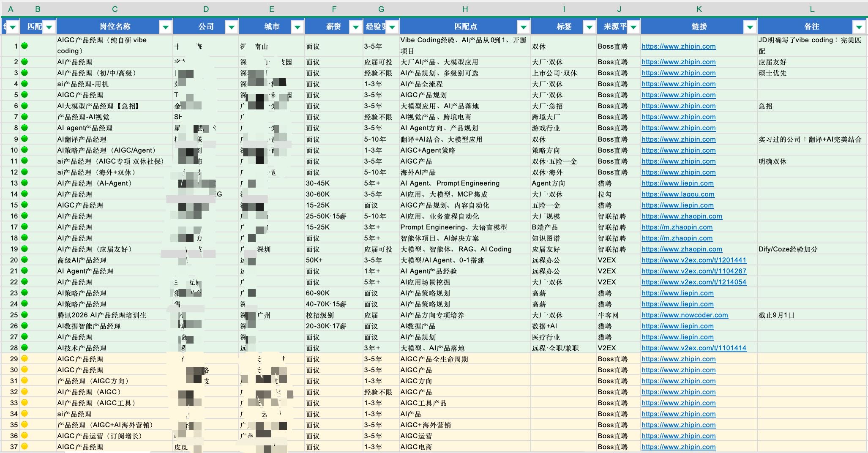Expand the 标签 filter dropdown
The image size is (868, 453).
point(590,27)
